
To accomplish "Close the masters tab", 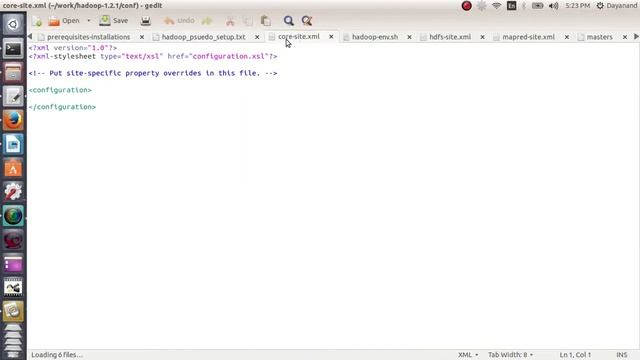I will point(625,37).
